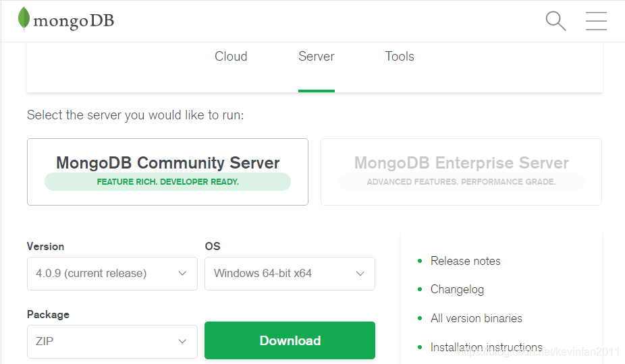
Task: Open the OS dropdown showing Windows 64-bit x64
Action: click(x=290, y=274)
